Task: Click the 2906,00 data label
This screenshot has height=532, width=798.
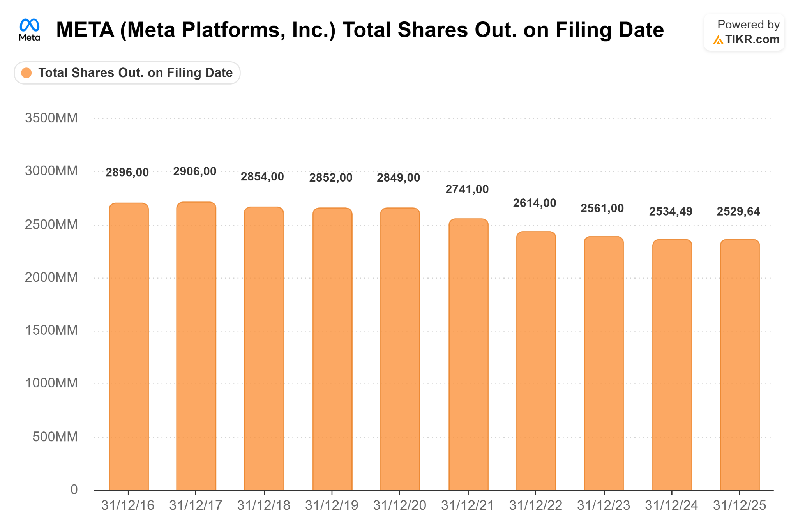Action: (x=195, y=171)
